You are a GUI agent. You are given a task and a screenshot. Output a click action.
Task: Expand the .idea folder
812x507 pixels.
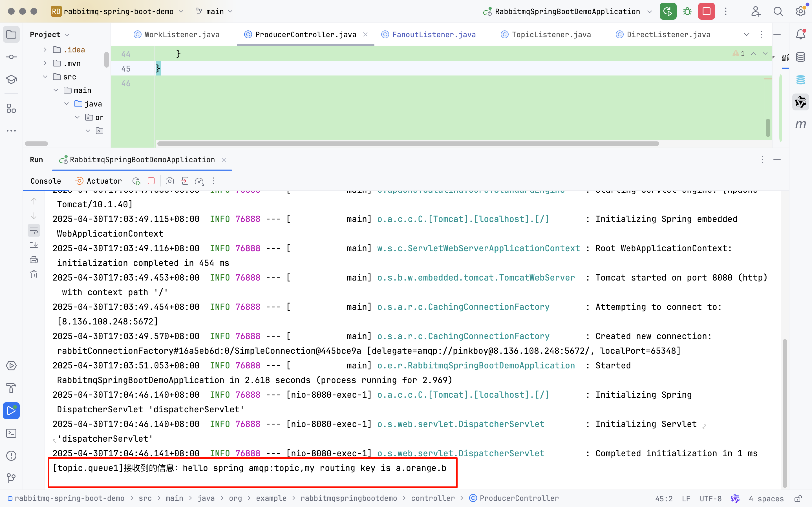(45, 50)
